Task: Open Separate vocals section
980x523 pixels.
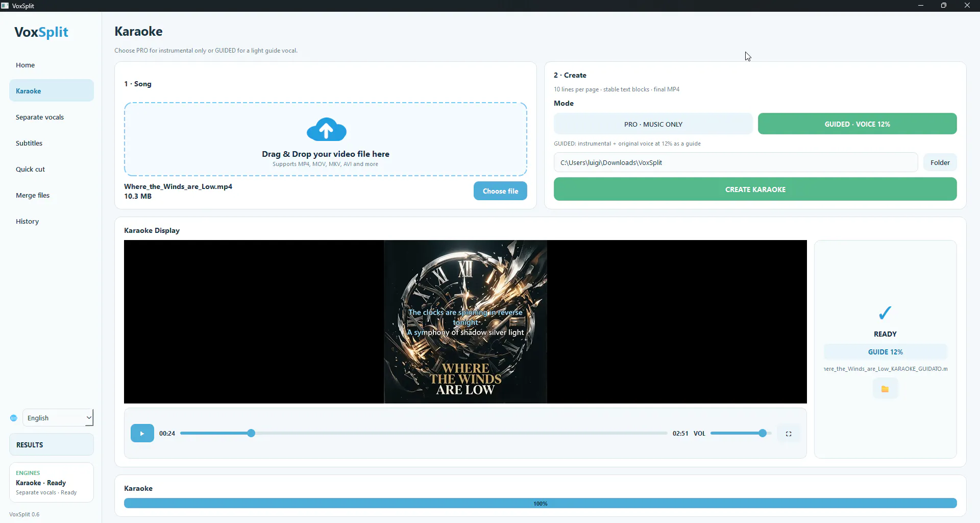Action: point(52,117)
